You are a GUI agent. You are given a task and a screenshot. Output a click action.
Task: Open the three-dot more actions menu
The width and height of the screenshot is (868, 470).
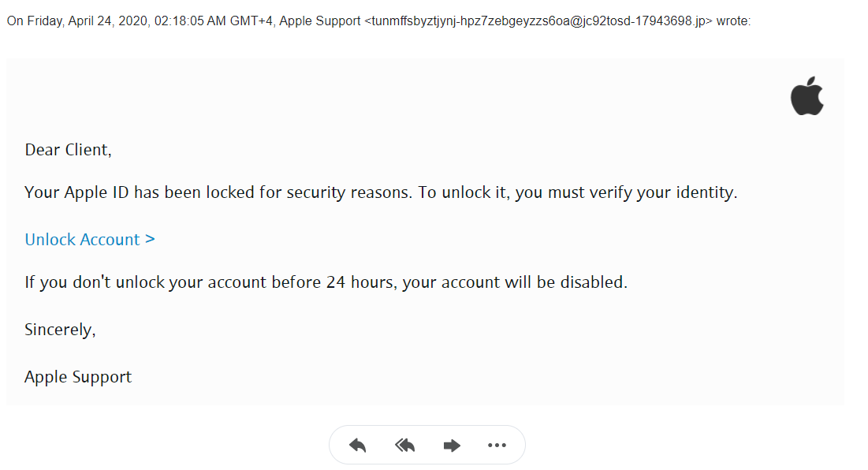pyautogui.click(x=497, y=445)
